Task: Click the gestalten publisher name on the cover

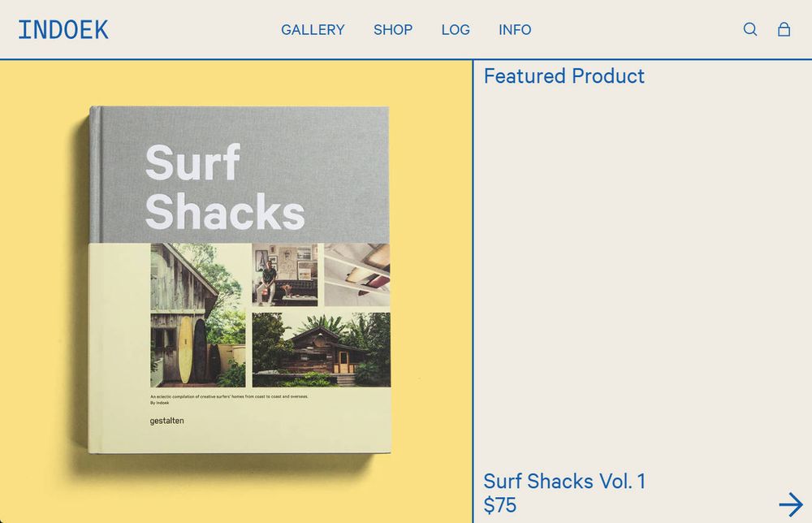Action: click(x=166, y=421)
